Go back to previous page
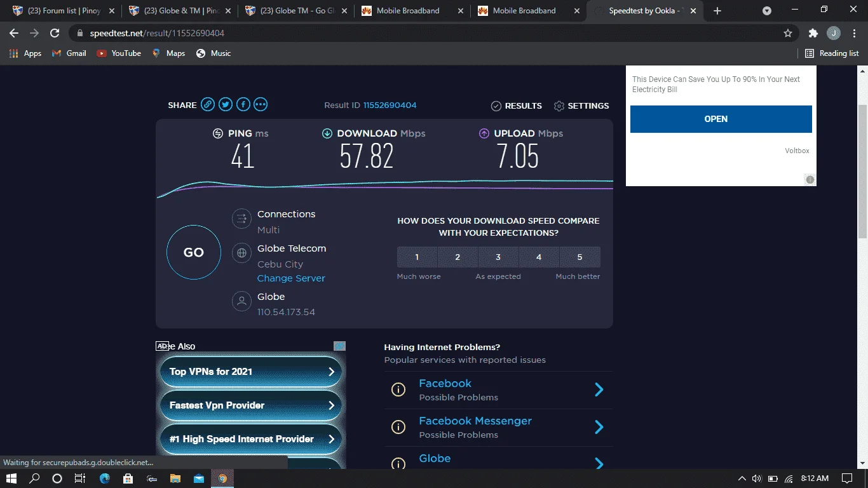Screen dimensions: 868x488 click(x=14, y=33)
